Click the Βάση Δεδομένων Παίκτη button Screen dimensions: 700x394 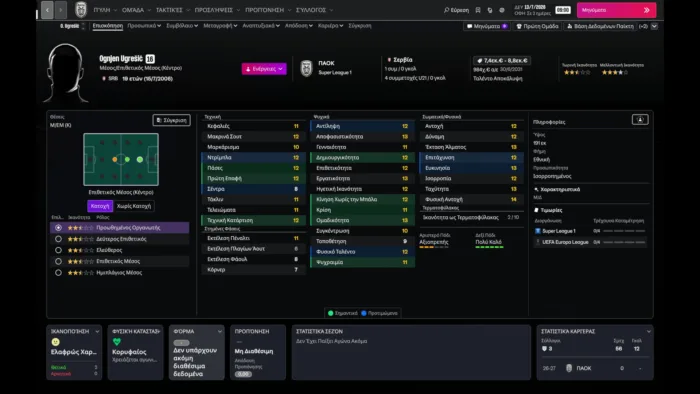click(x=600, y=26)
